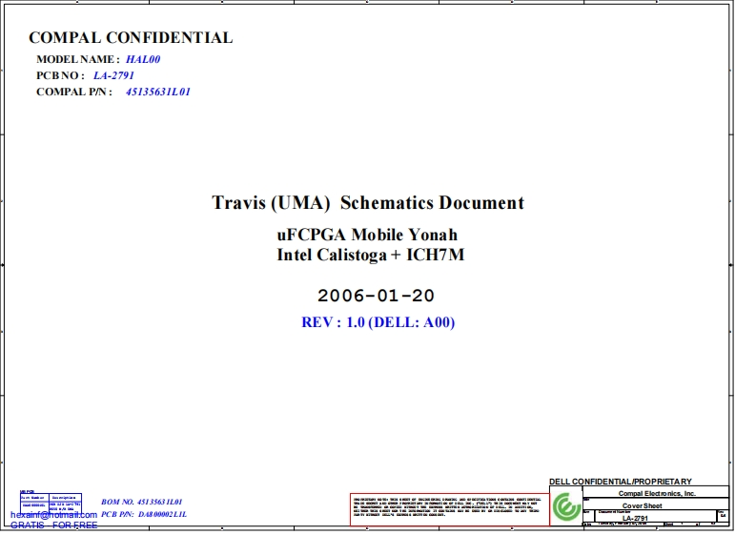
Task: Click GRATIS - FOR FREE text
Action: tap(53, 525)
